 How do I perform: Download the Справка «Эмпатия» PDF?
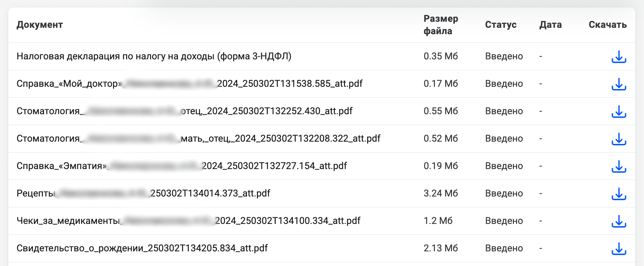pyautogui.click(x=619, y=166)
